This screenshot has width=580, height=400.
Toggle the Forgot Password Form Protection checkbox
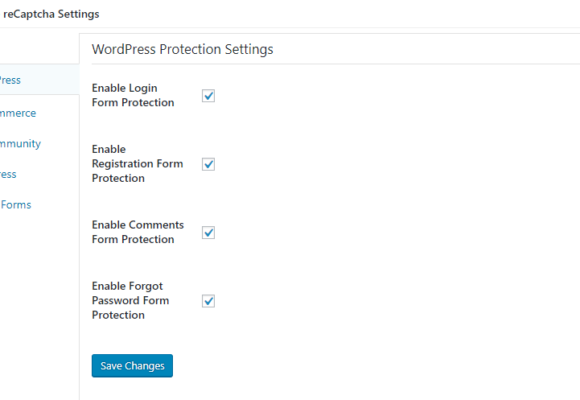208,301
